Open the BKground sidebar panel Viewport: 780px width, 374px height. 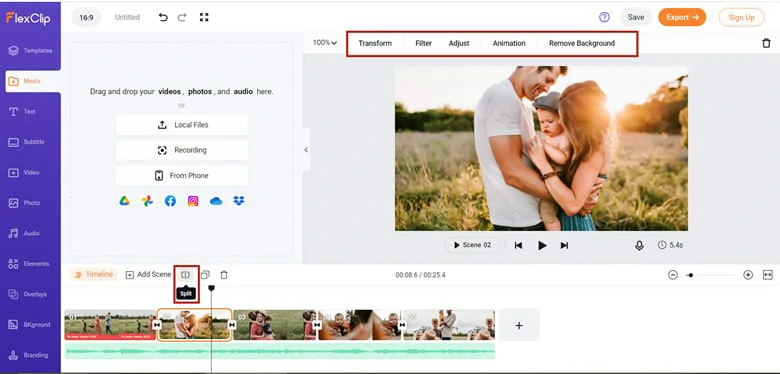coord(30,325)
